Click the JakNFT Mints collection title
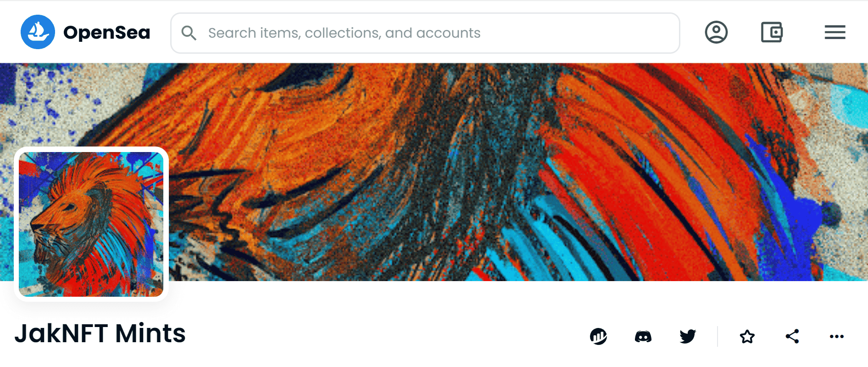 coord(100,333)
